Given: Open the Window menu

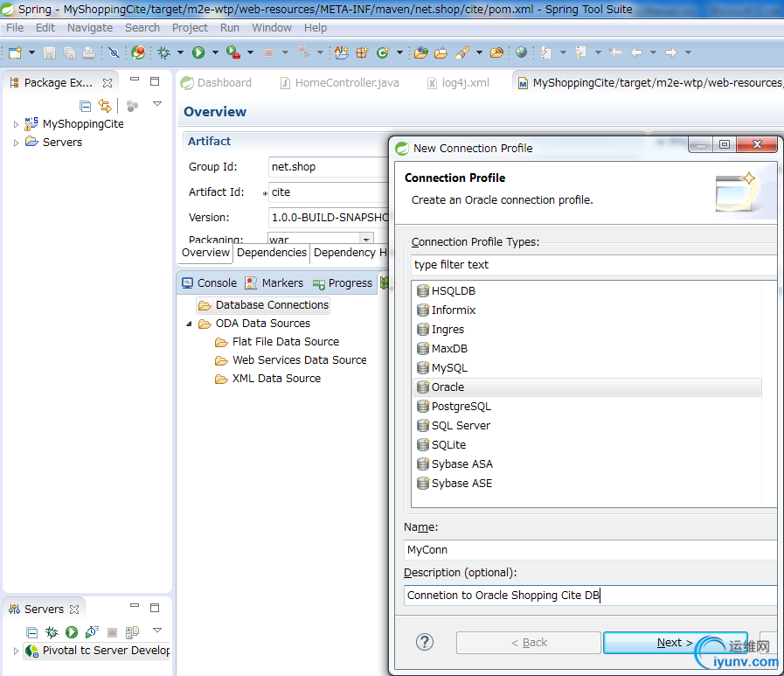Looking at the screenshot, I should [272, 27].
